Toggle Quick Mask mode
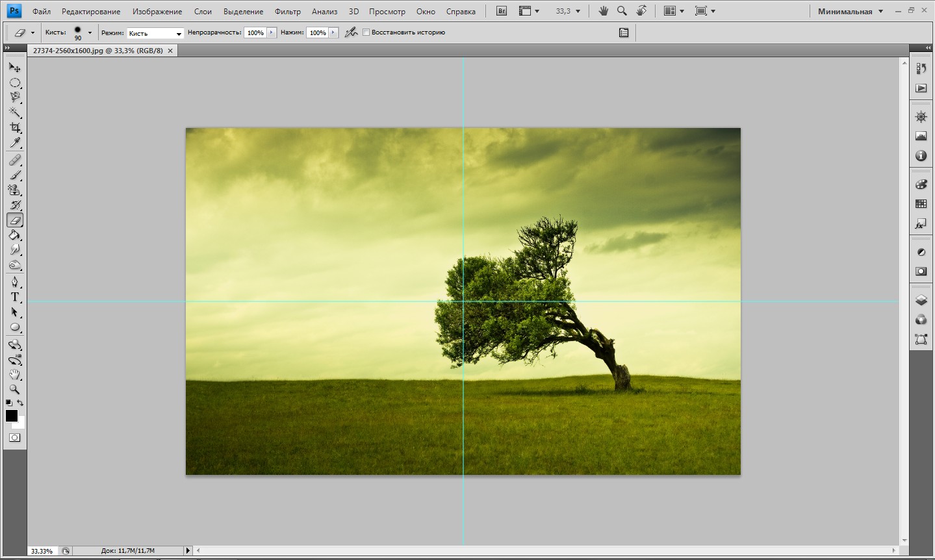 [14, 438]
